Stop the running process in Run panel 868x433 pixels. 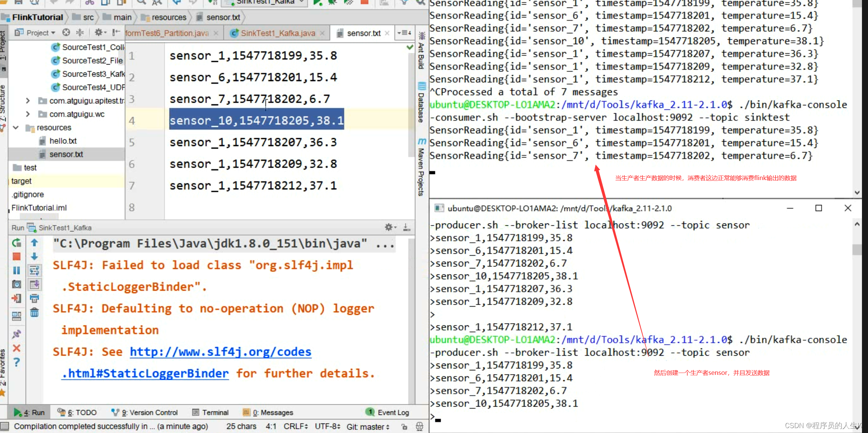16,257
